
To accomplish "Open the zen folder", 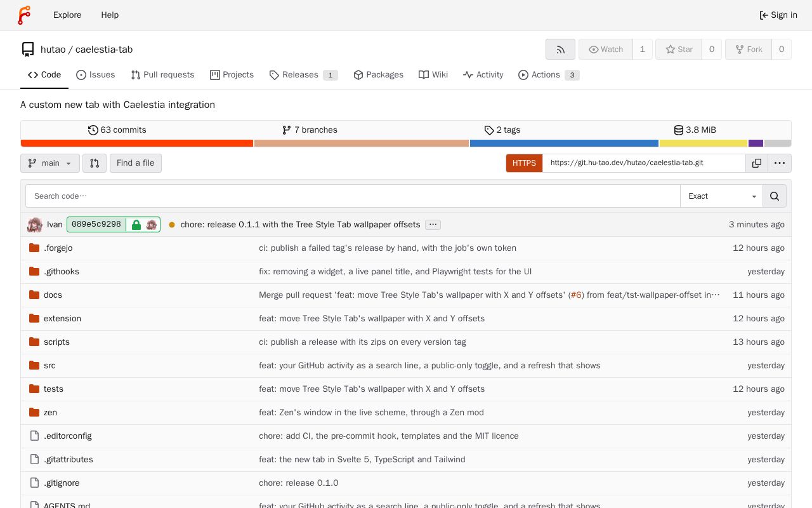I will click(x=50, y=413).
